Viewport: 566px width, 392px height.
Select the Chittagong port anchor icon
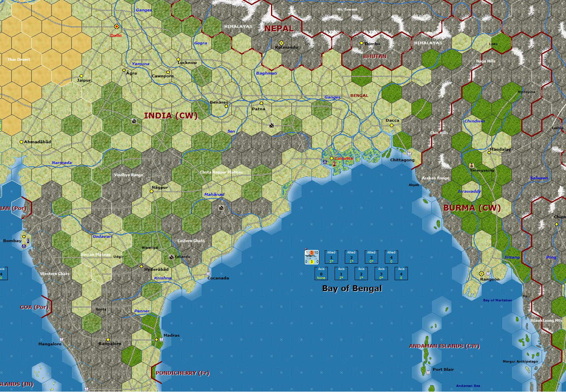(x=409, y=154)
